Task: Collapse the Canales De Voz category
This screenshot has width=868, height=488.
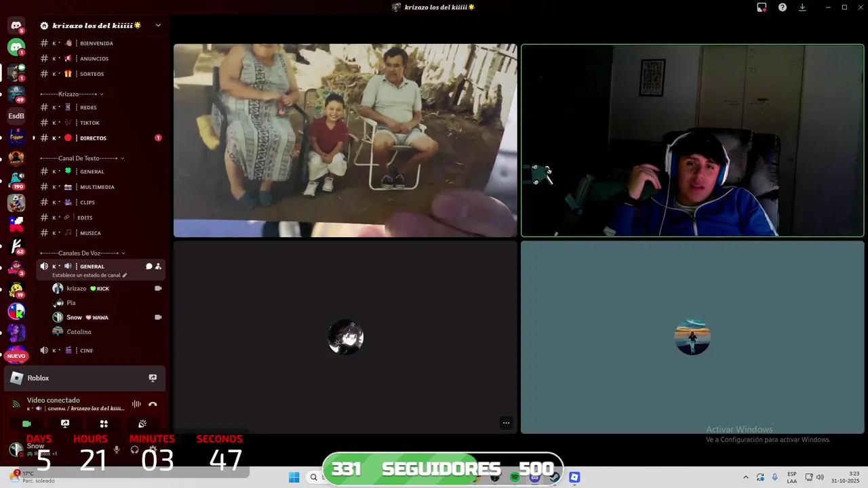Action: [82, 253]
